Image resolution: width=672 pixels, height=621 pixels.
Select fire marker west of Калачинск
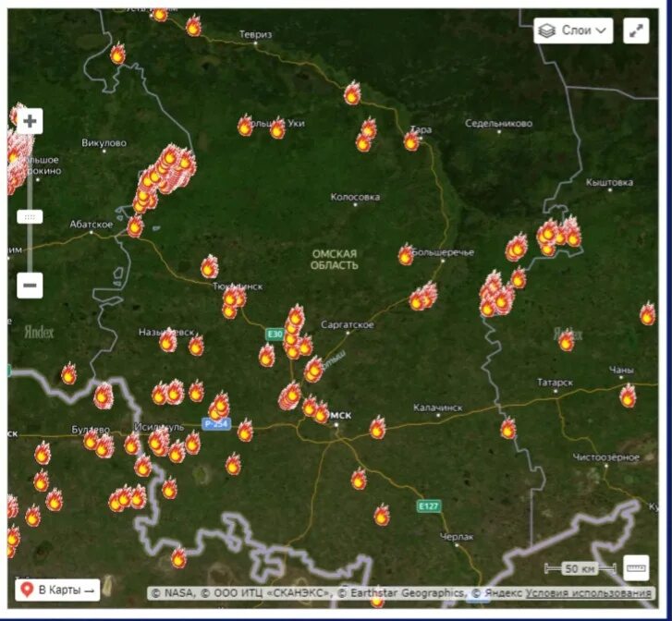click(377, 427)
